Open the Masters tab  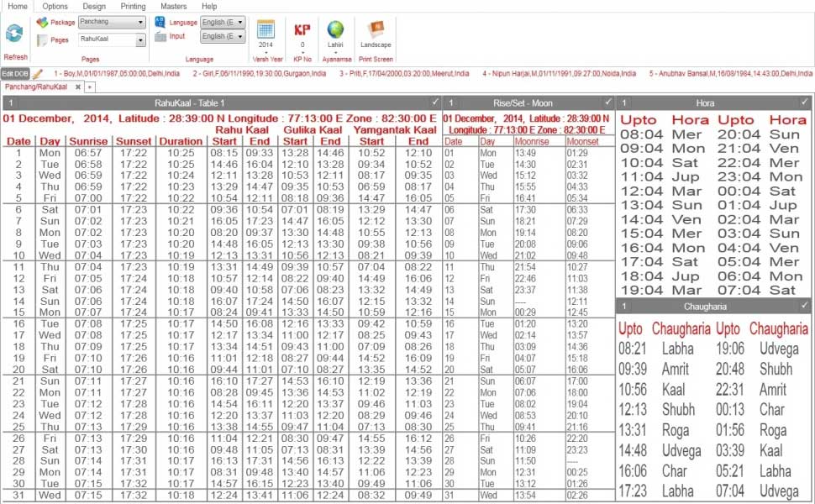[174, 6]
